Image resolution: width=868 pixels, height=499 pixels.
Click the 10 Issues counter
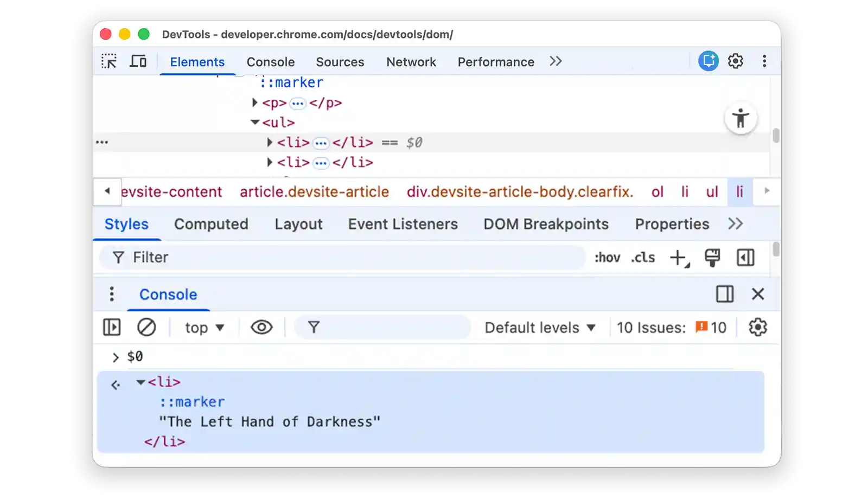673,327
